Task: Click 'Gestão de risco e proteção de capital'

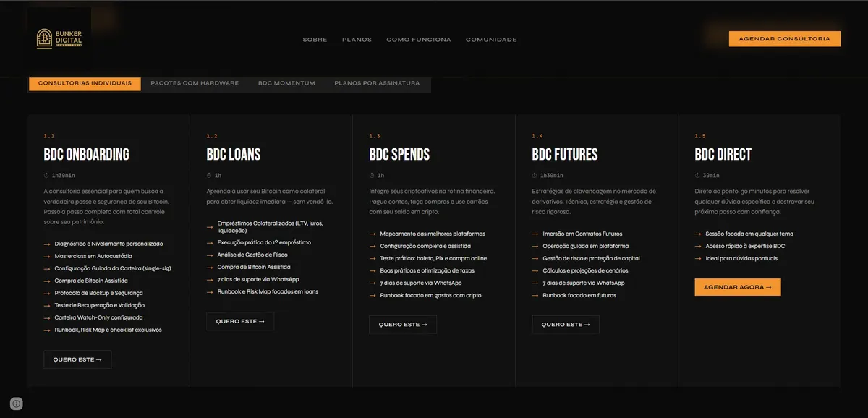Action: (591, 258)
